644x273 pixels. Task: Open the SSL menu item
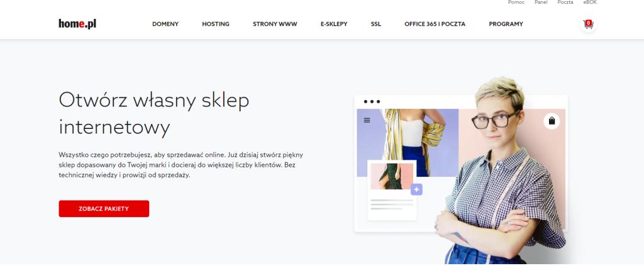(376, 24)
